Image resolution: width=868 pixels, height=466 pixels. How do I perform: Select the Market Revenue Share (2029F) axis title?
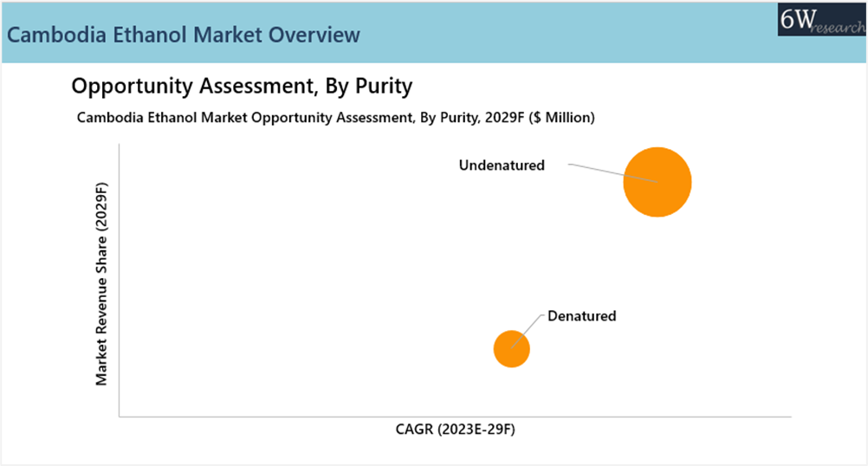101,284
